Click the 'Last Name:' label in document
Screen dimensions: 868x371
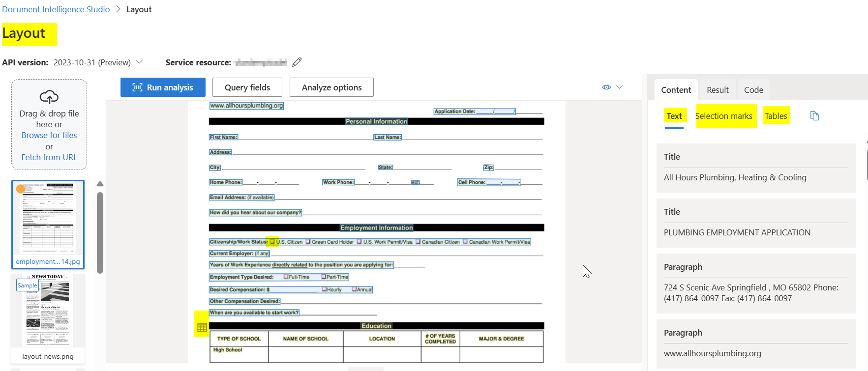click(x=388, y=137)
